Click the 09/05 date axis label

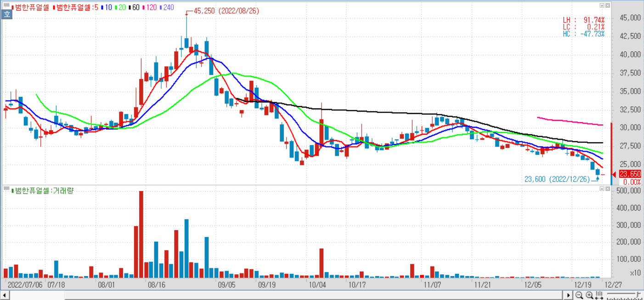pyautogui.click(x=227, y=285)
